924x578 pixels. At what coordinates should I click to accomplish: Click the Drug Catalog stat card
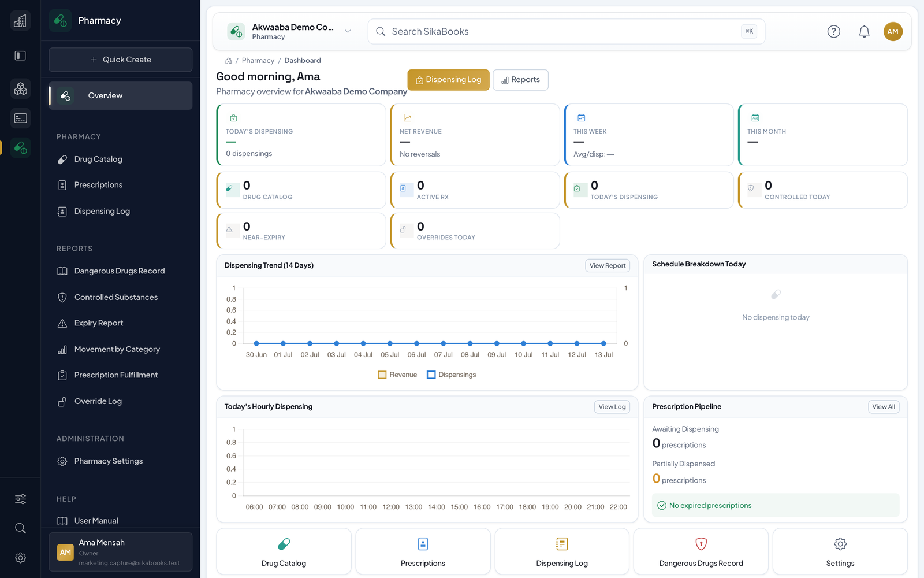point(301,190)
